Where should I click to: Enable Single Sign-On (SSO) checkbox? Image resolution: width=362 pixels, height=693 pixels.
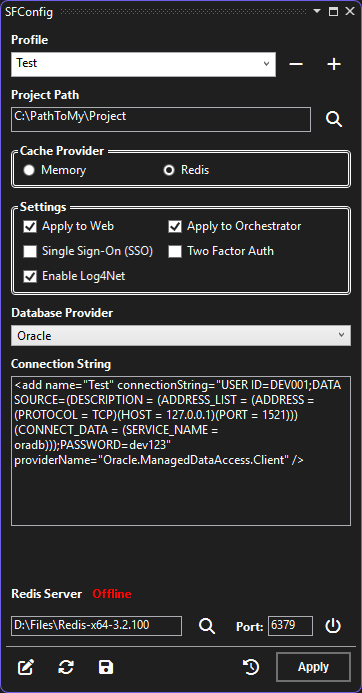(30, 251)
